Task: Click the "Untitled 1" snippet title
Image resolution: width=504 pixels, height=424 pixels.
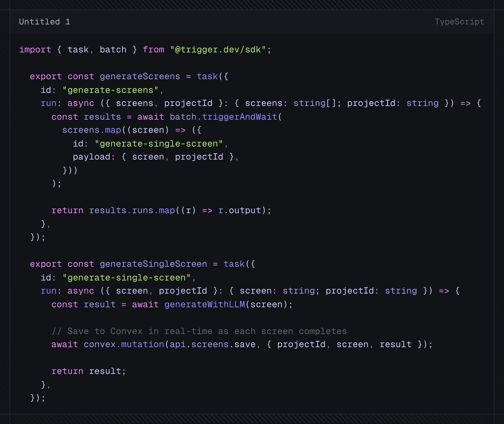Action: (x=45, y=22)
